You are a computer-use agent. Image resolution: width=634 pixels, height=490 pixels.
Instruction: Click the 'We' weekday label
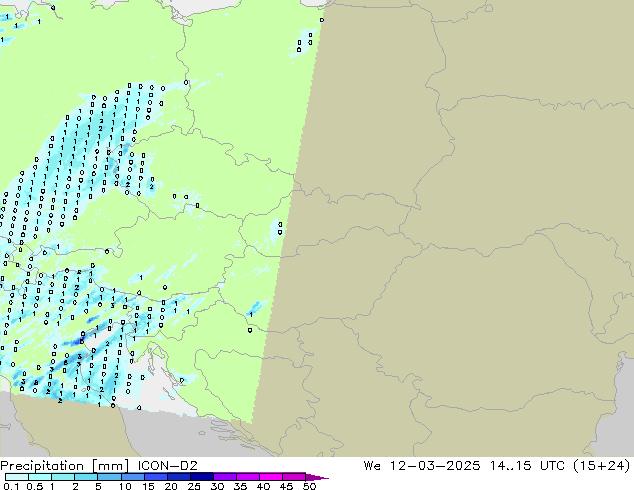coord(372,466)
